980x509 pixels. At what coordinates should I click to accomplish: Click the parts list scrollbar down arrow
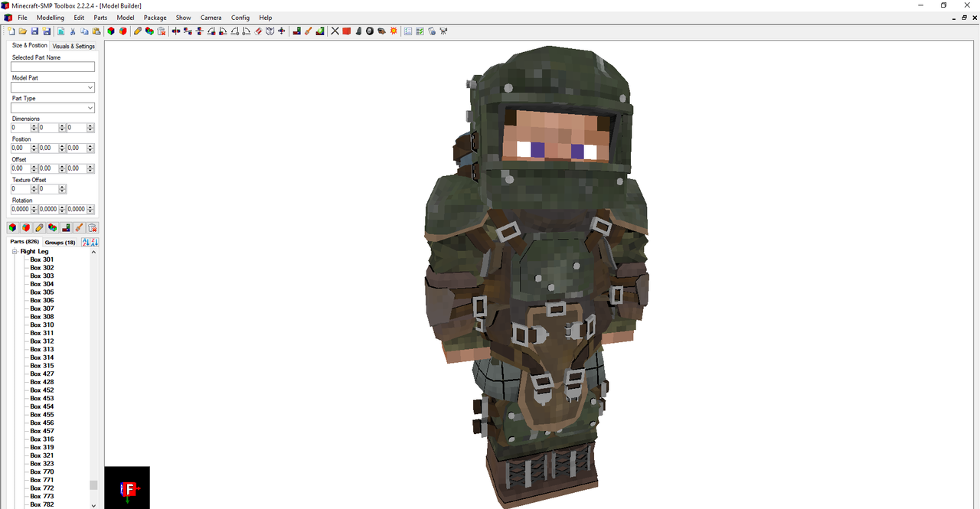coord(94,505)
